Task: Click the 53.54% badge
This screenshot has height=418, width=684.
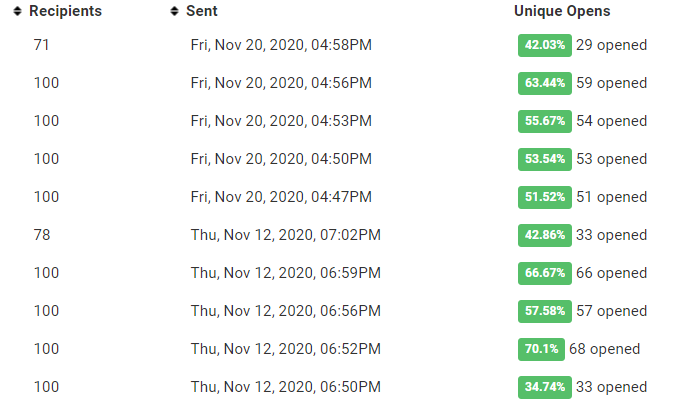Action: tap(545, 159)
